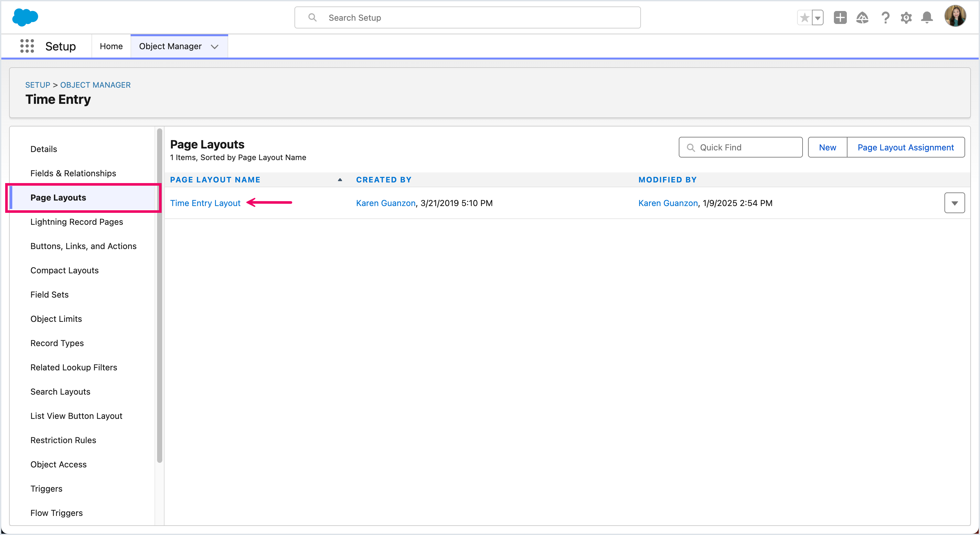Expand Time Entry Layout row actions menu

(x=954, y=203)
